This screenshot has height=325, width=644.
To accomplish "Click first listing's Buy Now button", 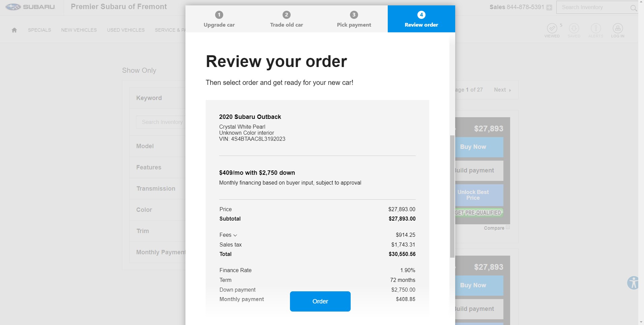I will pyautogui.click(x=479, y=147).
